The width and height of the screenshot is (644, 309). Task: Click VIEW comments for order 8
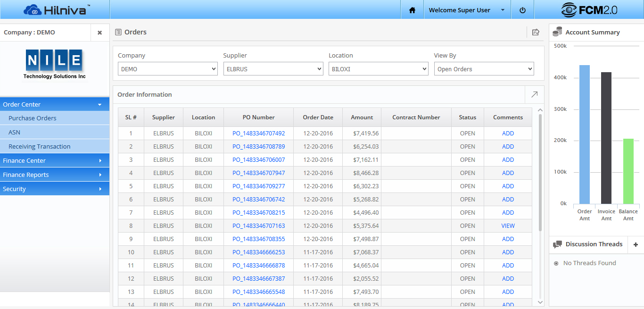pos(508,226)
